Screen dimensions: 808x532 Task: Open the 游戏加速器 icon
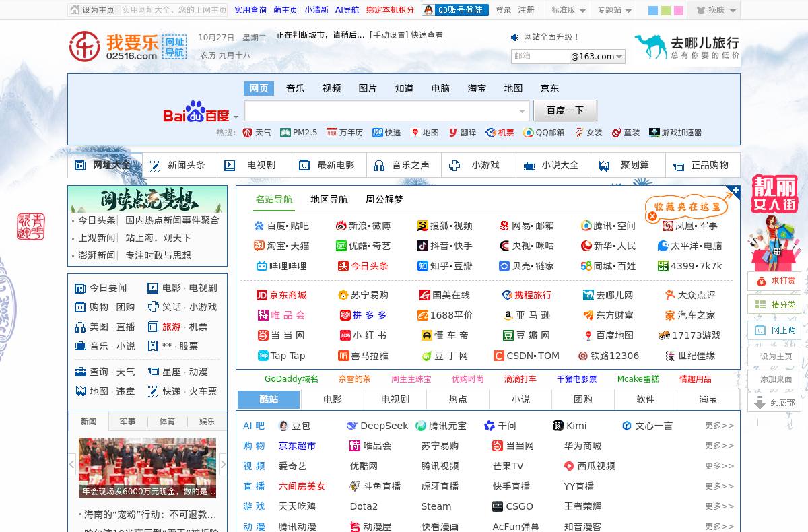654,133
